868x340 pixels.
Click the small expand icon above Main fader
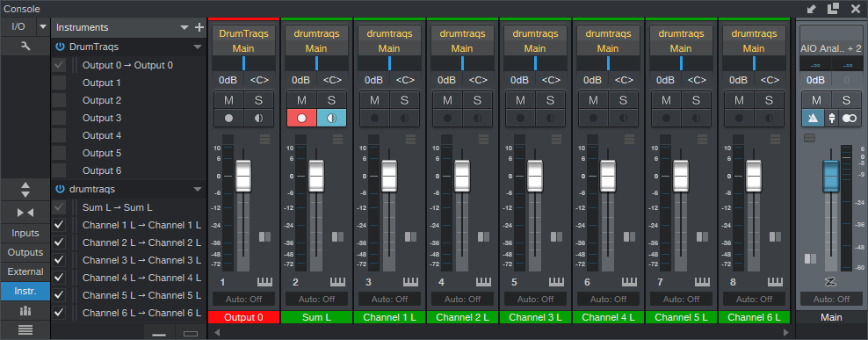pos(809,138)
